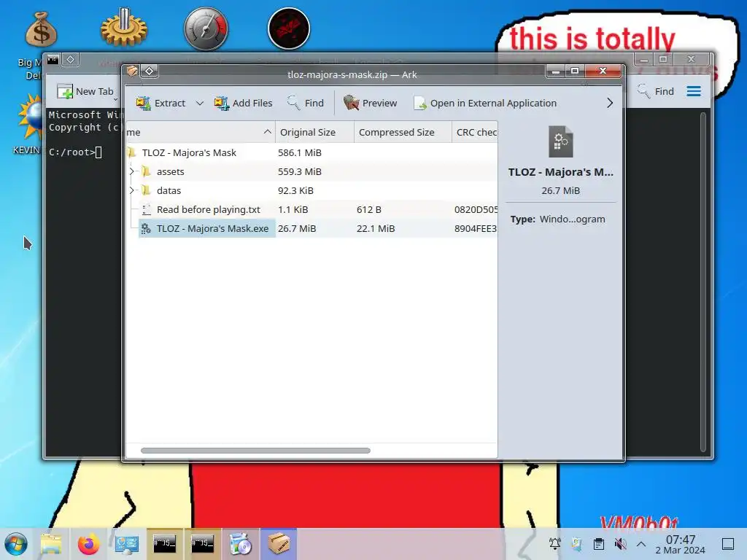Sort by Original Size column
The height and width of the screenshot is (560, 747).
(x=314, y=132)
